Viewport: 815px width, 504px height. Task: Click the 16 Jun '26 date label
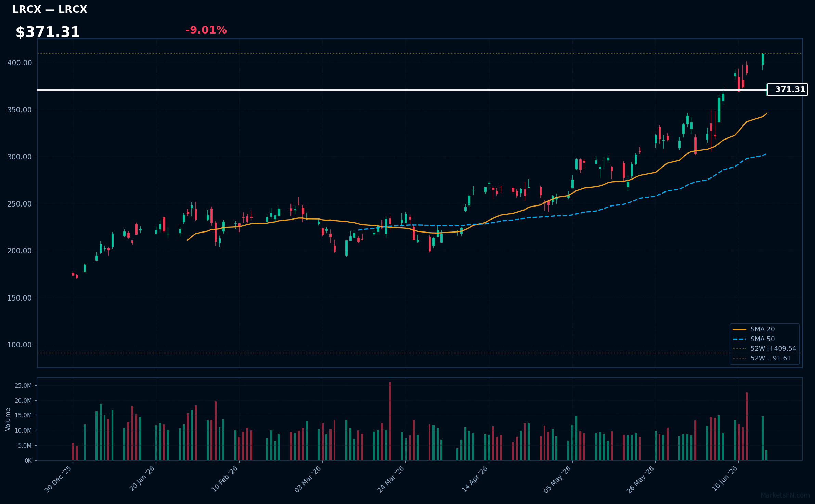click(724, 479)
